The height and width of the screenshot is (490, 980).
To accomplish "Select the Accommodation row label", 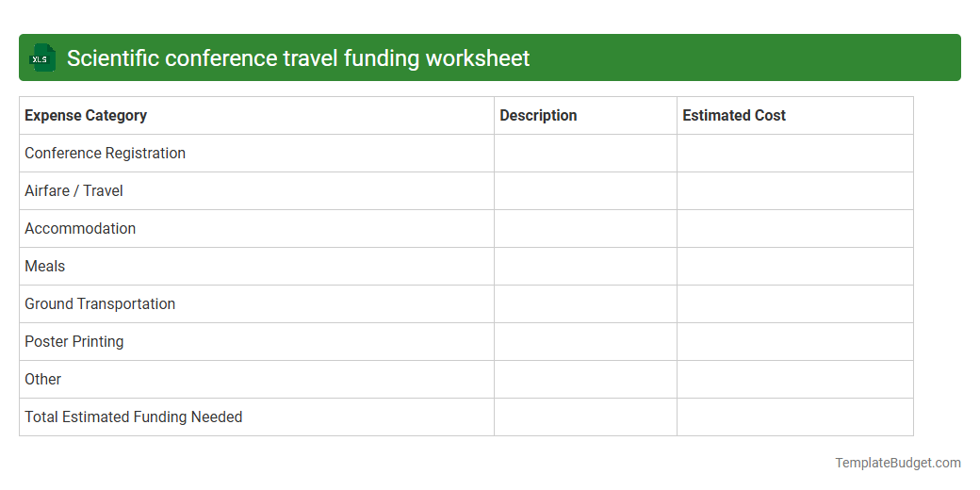I will 80,228.
